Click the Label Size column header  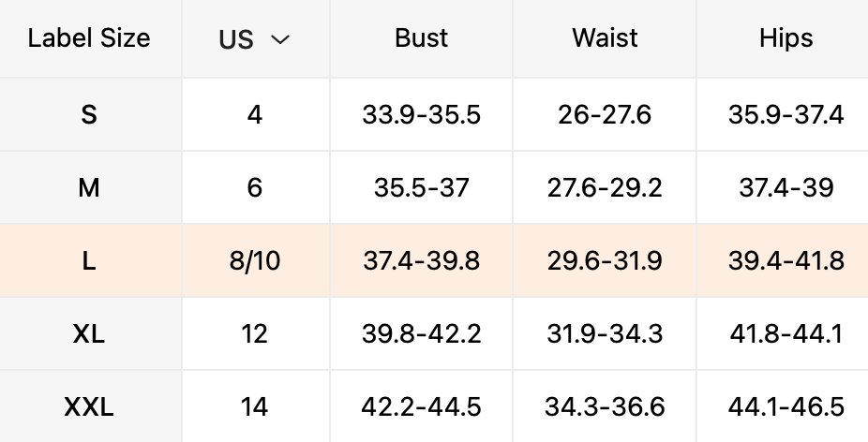(89, 38)
